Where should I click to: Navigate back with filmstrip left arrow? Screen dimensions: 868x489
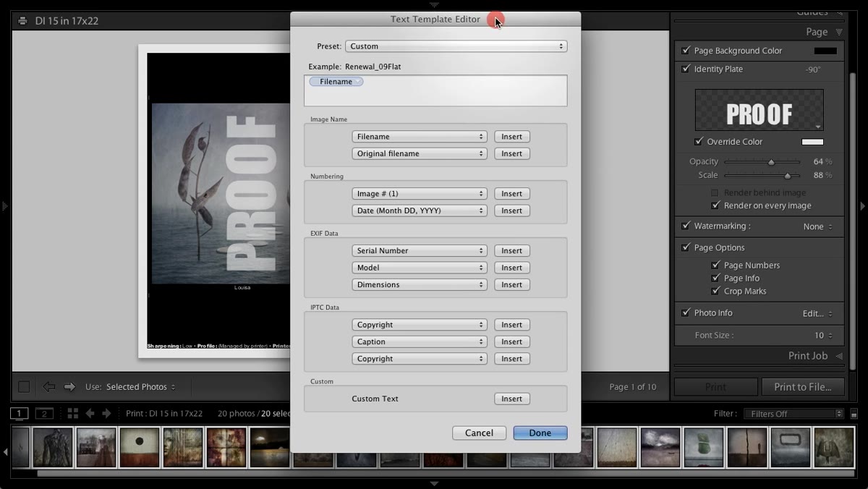(90, 414)
